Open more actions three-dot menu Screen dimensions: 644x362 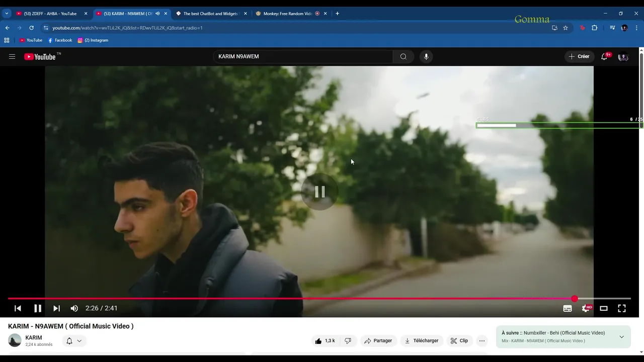(482, 341)
